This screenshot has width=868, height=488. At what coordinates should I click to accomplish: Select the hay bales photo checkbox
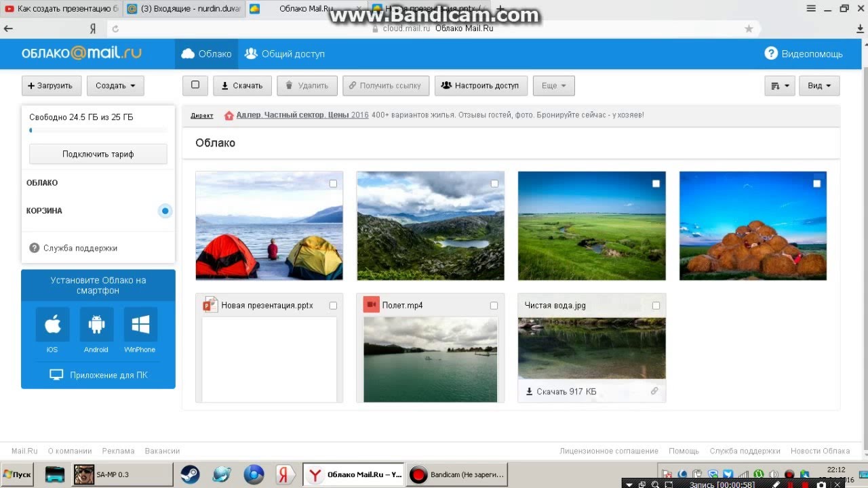(817, 184)
